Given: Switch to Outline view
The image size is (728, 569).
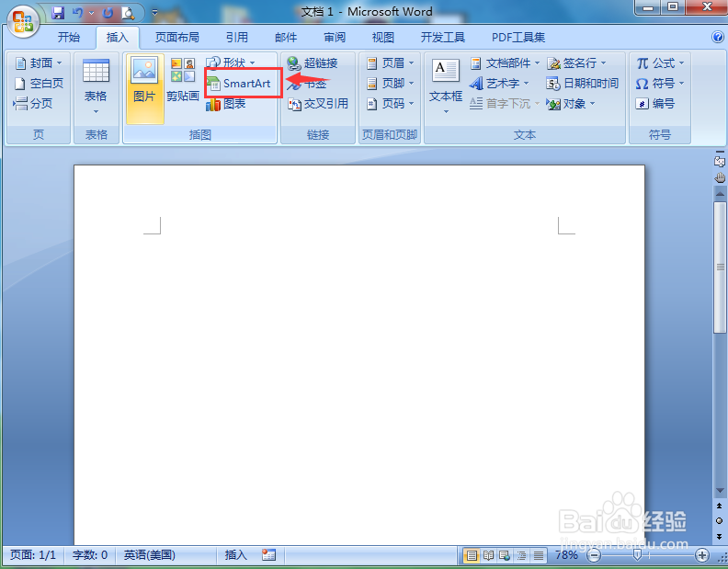Looking at the screenshot, I should (x=521, y=555).
